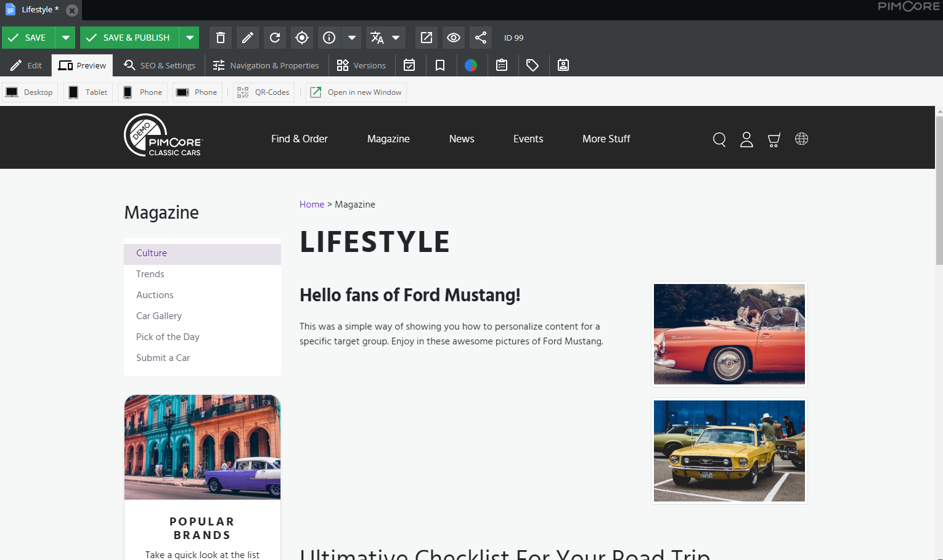Open the scheduling calendar-check tab icon
Image resolution: width=943 pixels, height=560 pixels.
coord(409,65)
